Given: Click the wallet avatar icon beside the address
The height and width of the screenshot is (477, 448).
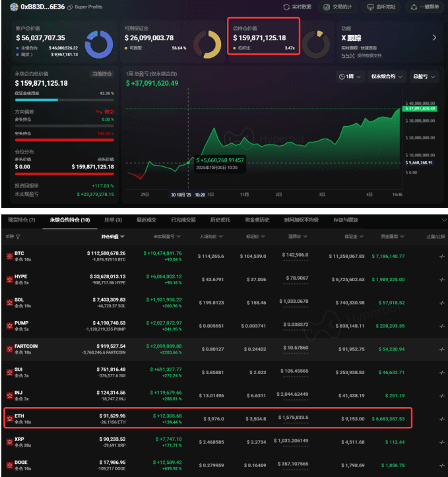Looking at the screenshot, I should pyautogui.click(x=14, y=7).
